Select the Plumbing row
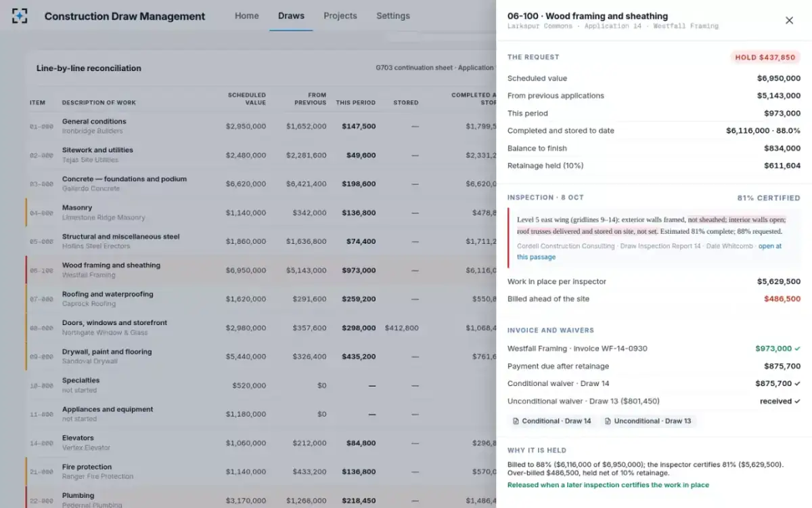812x508 pixels. (261, 498)
